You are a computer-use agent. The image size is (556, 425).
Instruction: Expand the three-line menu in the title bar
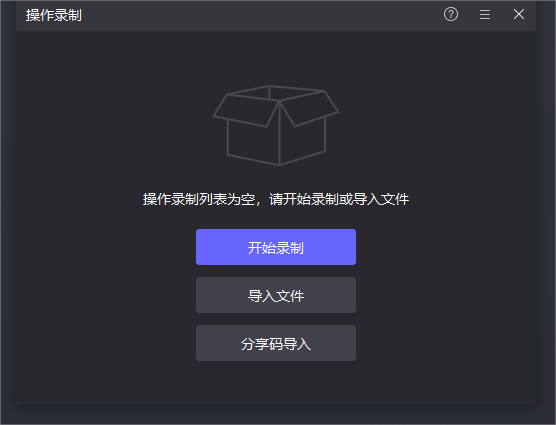(x=485, y=15)
